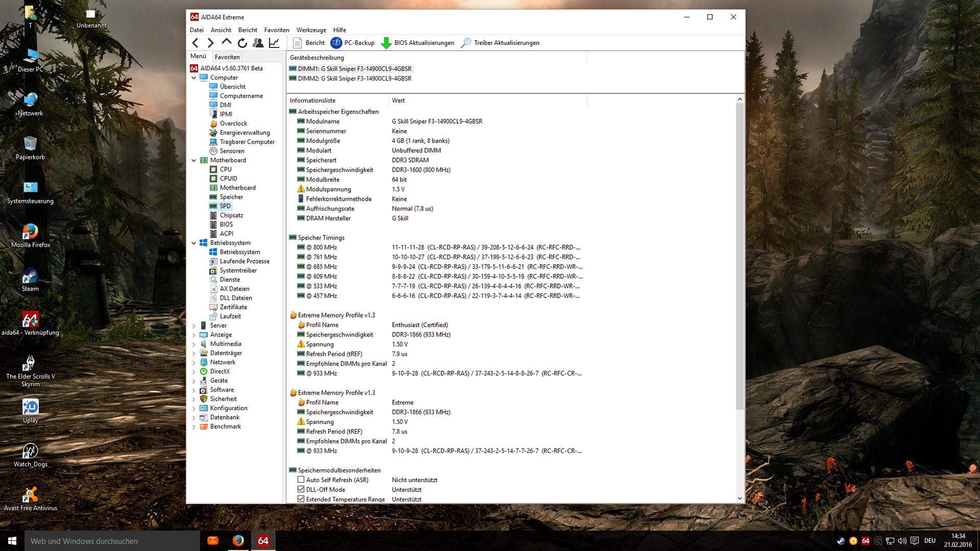Select the BIOS tree item
980x551 pixels.
pyautogui.click(x=226, y=225)
